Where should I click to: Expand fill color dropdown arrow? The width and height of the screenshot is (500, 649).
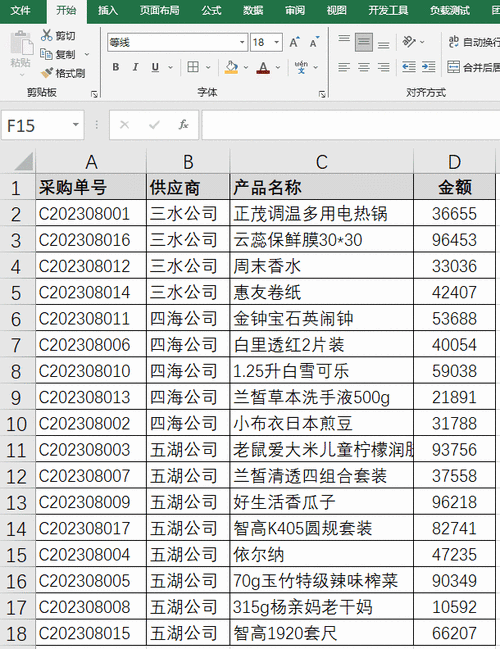(x=246, y=67)
